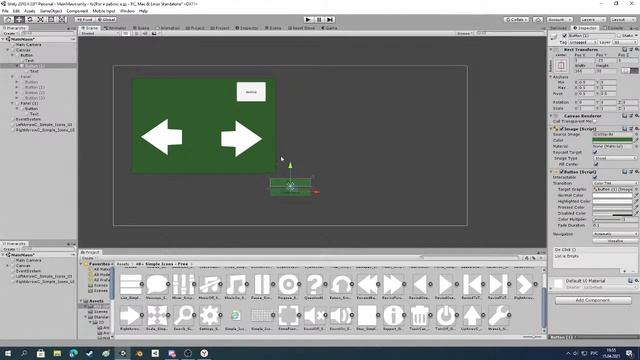The width and height of the screenshot is (640, 360).
Task: Toggle the Pivot/Center handle mode
Action: click(x=84, y=20)
